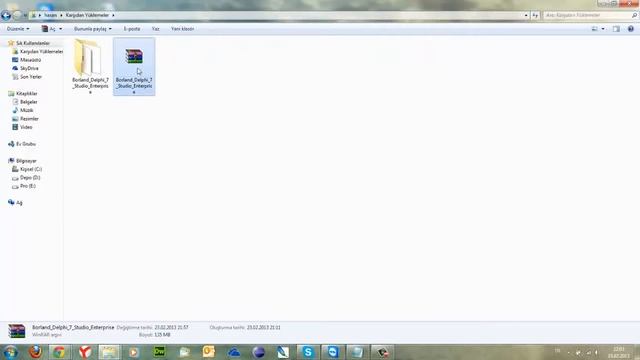Open Outlook from the taskbar

coord(209,352)
